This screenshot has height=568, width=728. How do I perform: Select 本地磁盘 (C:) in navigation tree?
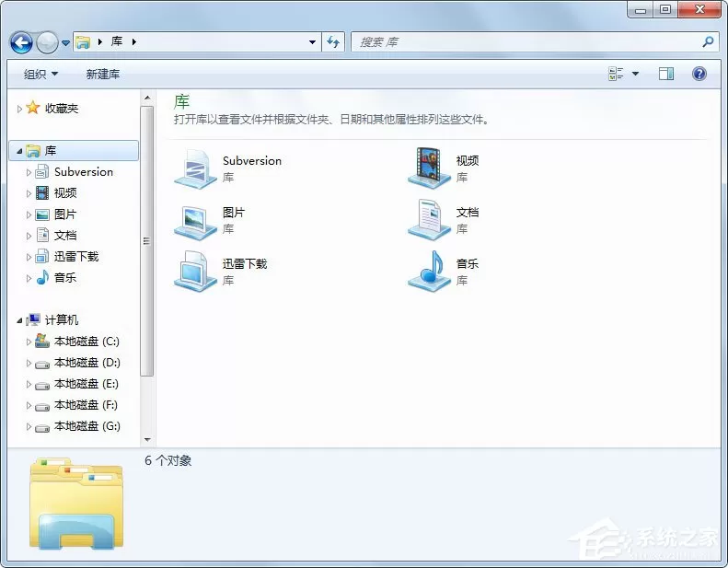tap(87, 342)
